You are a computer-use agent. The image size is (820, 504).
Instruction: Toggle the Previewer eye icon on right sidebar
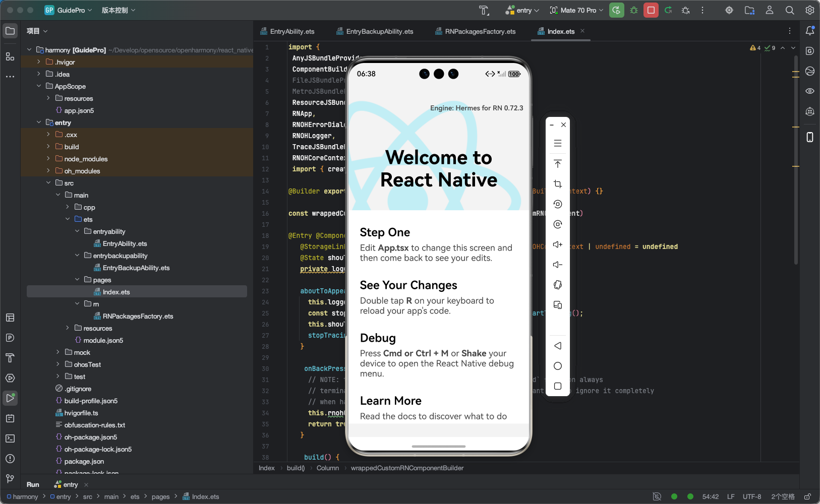810,91
